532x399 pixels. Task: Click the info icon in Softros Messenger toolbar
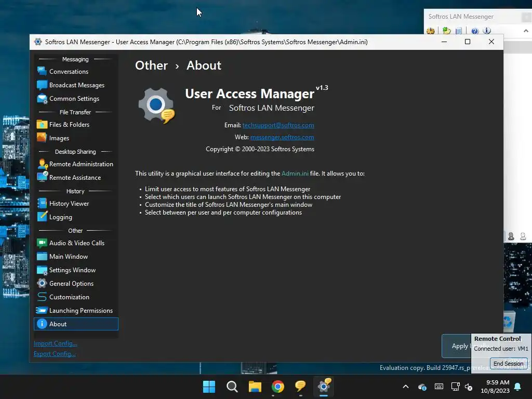pos(487,31)
